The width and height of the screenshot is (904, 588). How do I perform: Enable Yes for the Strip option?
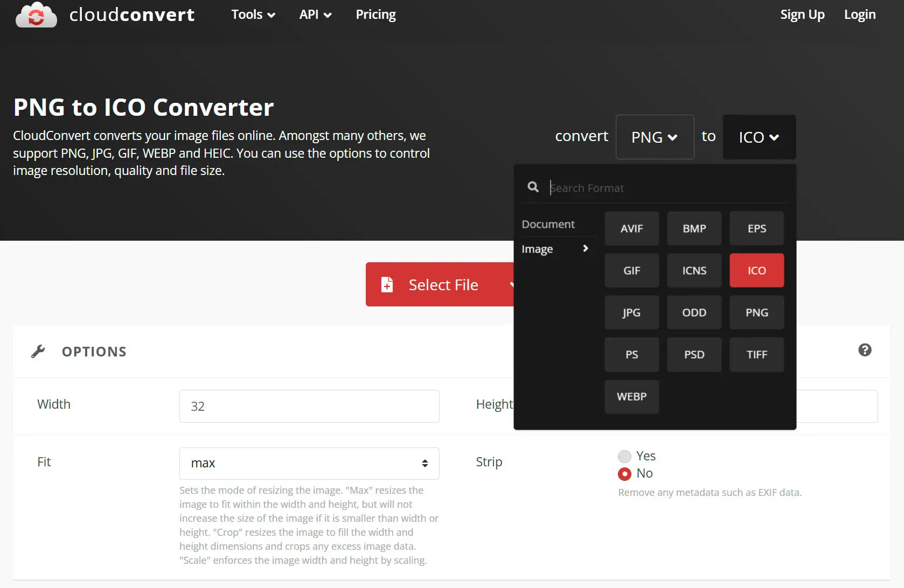(624, 456)
